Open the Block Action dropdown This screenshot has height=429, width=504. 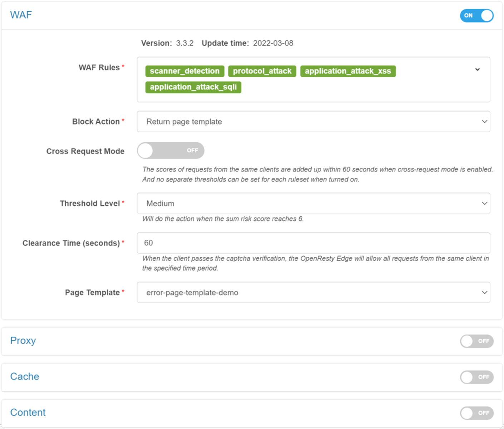point(313,122)
